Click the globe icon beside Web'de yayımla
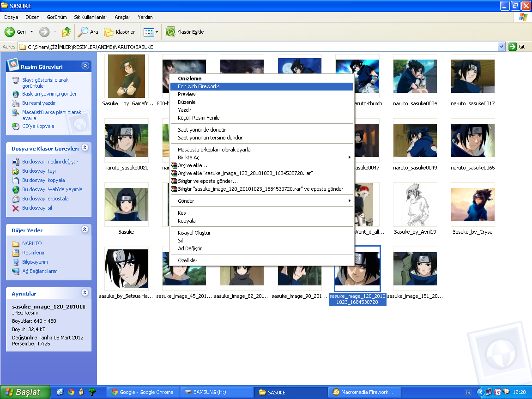Viewport: 532px width, 399px height. [16, 190]
